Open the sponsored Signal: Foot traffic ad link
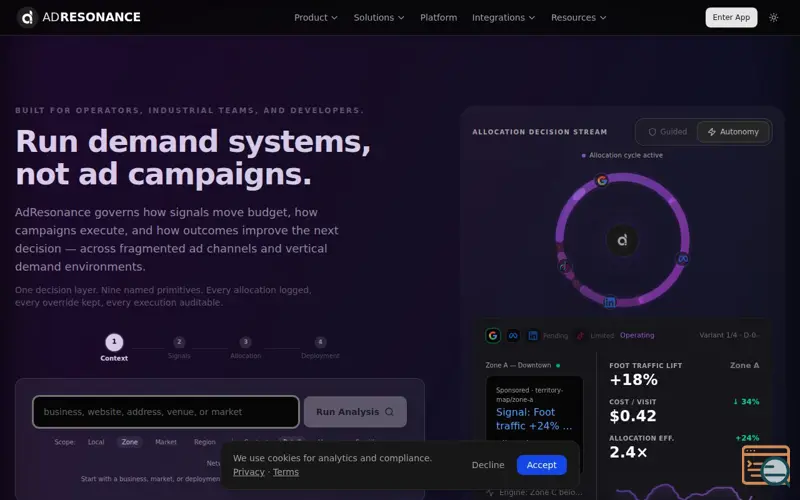 [x=534, y=419]
